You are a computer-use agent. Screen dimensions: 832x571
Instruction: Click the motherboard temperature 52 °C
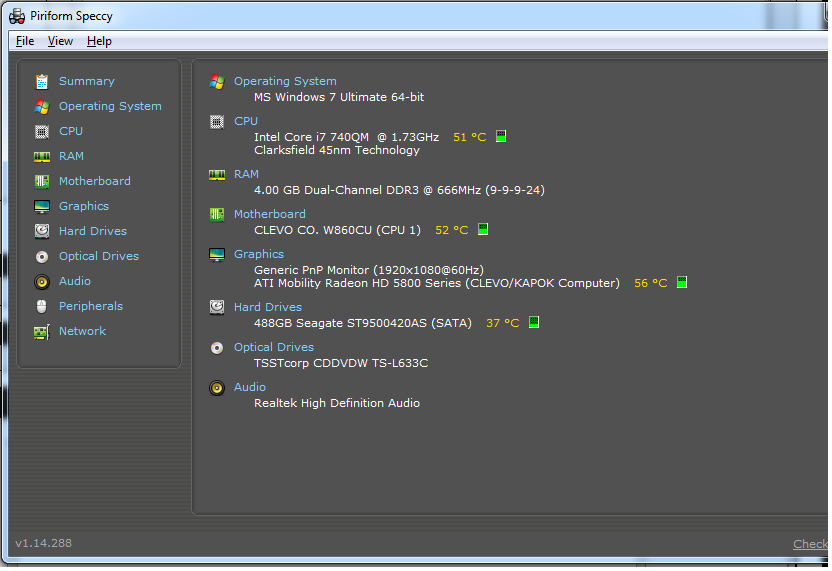click(x=452, y=230)
